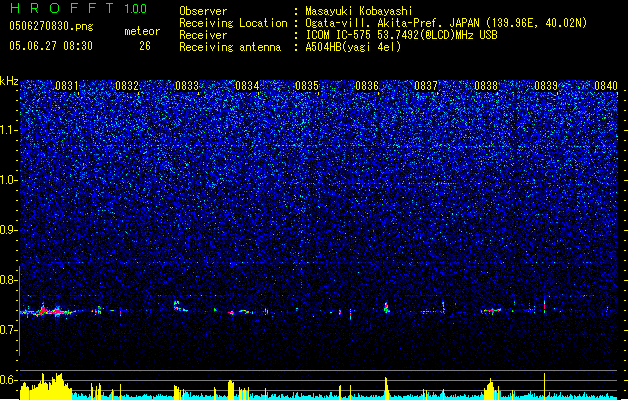629x400 pixels.
Task: Click the 0835 time marker
Action: (307, 86)
